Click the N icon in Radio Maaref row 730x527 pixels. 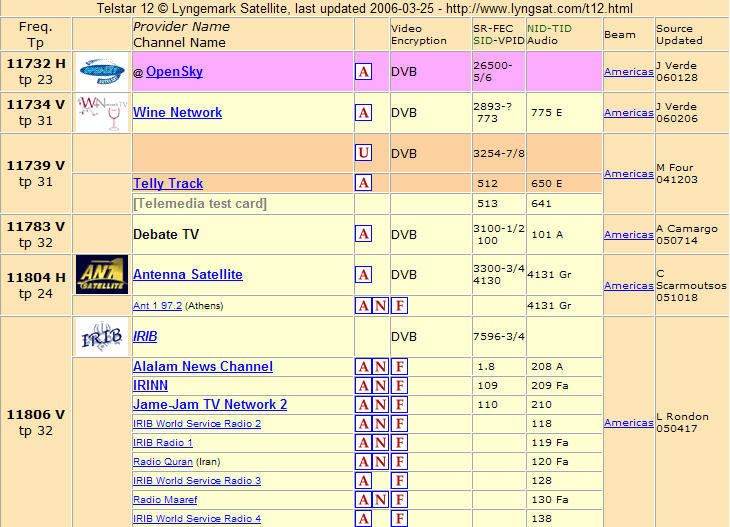tap(380, 500)
